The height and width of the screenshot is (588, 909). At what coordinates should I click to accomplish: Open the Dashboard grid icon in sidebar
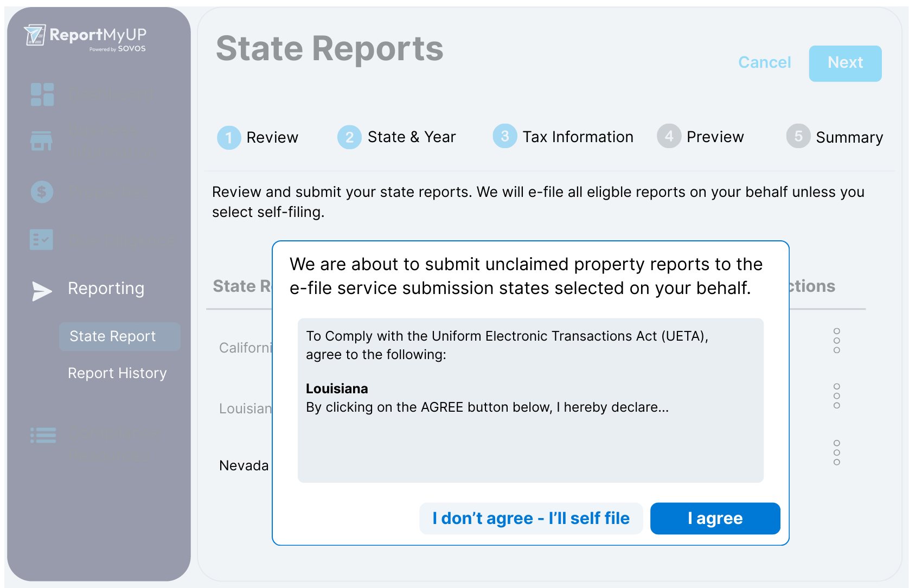[42, 94]
